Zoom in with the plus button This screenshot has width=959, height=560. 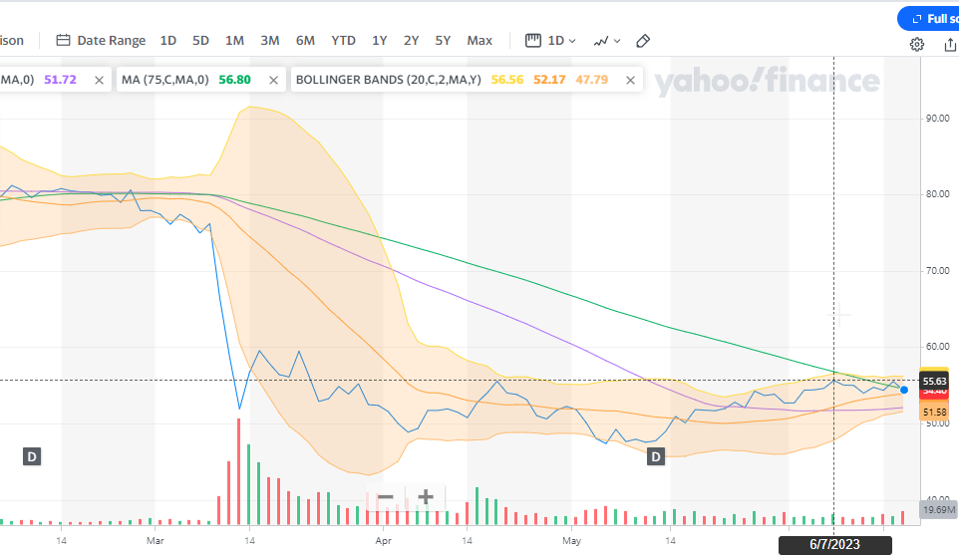coord(426,497)
